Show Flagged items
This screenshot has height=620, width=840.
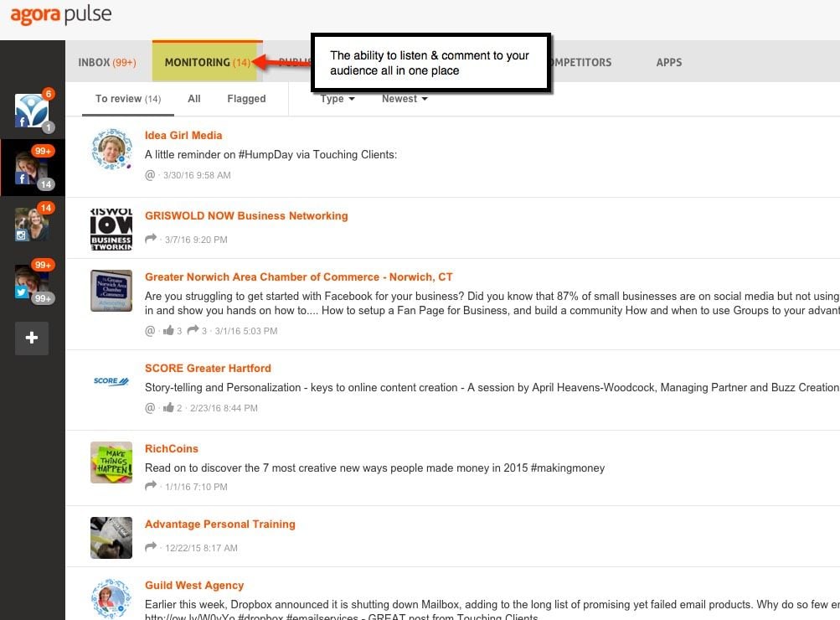click(246, 99)
